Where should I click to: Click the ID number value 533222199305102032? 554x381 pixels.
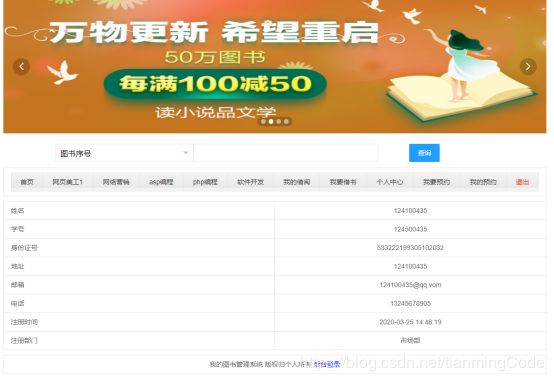pos(410,248)
